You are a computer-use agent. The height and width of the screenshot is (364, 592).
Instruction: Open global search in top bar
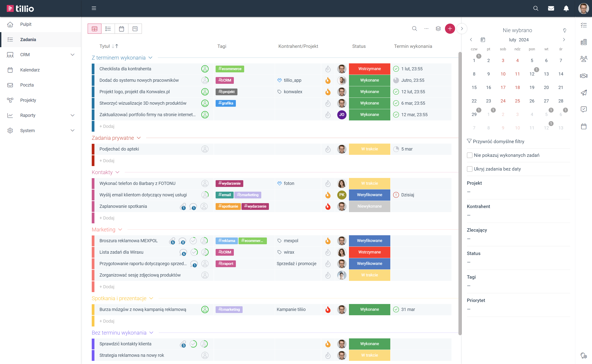tap(536, 9)
